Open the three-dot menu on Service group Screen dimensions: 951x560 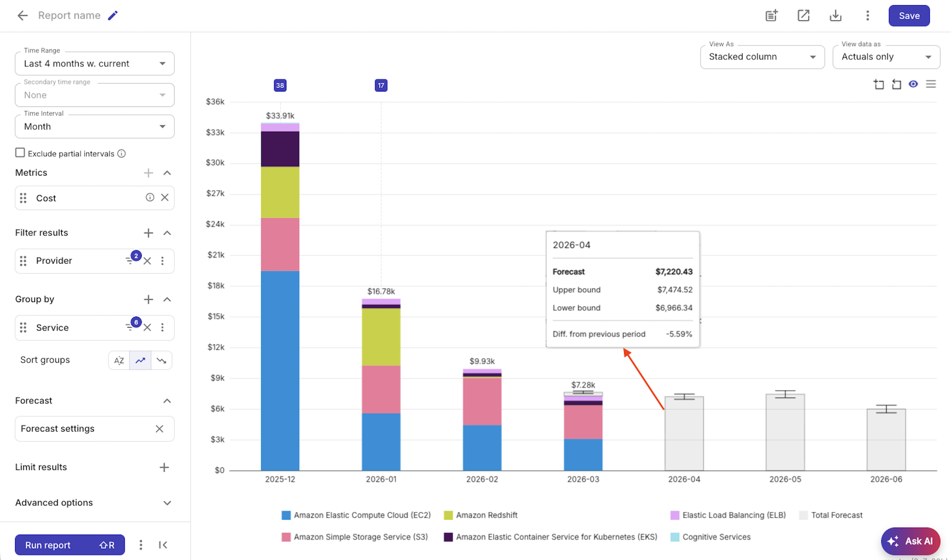coord(163,328)
